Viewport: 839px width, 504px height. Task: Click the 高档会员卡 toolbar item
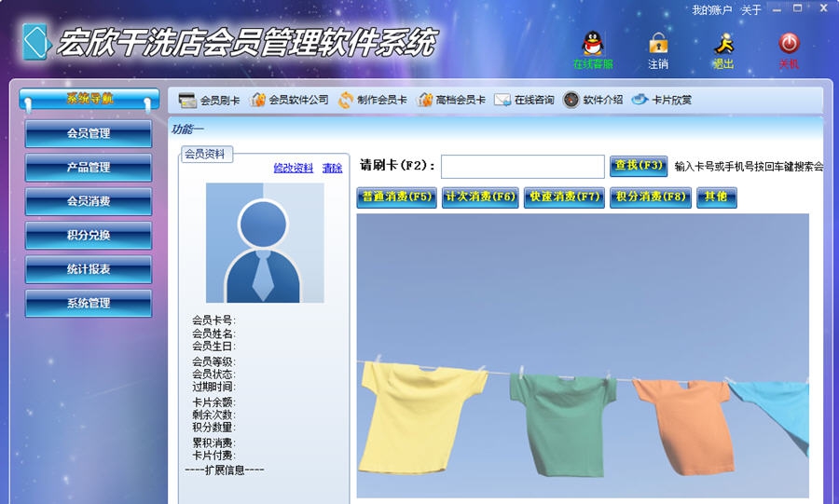coord(452,100)
